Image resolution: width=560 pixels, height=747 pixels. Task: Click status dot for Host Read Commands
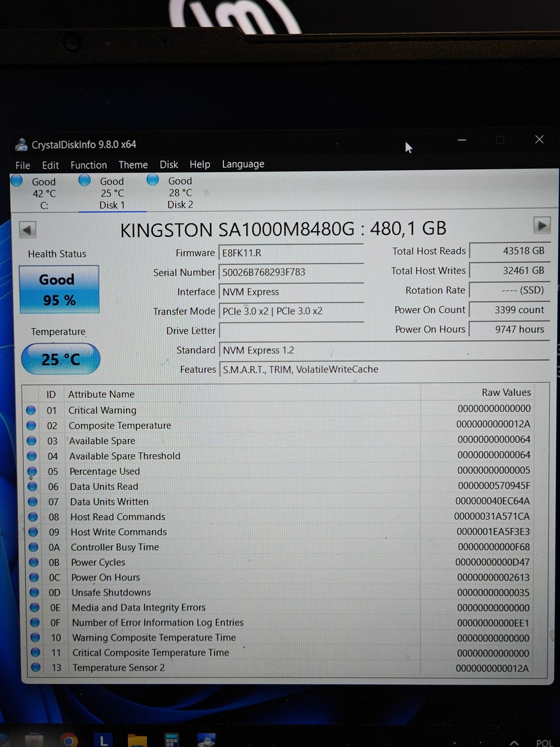tap(33, 516)
